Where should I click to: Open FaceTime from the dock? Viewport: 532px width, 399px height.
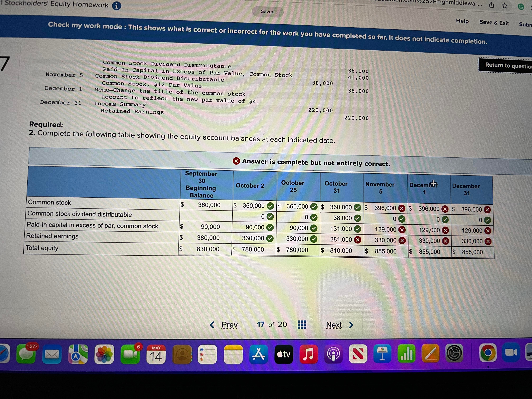pos(130,354)
